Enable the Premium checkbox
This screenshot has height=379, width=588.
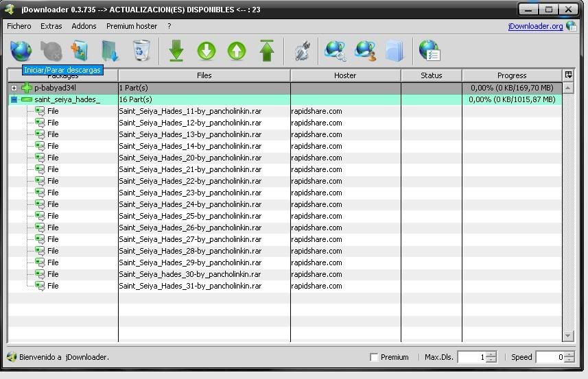(373, 357)
